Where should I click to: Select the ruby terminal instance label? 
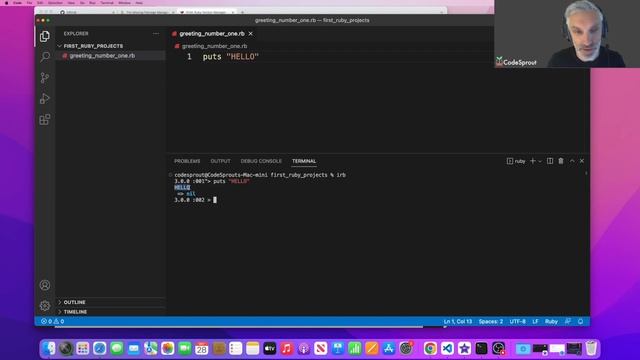(x=516, y=161)
